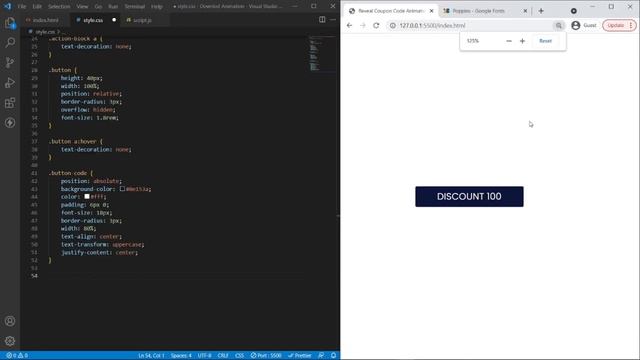Open the Run and Debug view
Image resolution: width=640 pixels, height=360 pixels.
coord(10,82)
